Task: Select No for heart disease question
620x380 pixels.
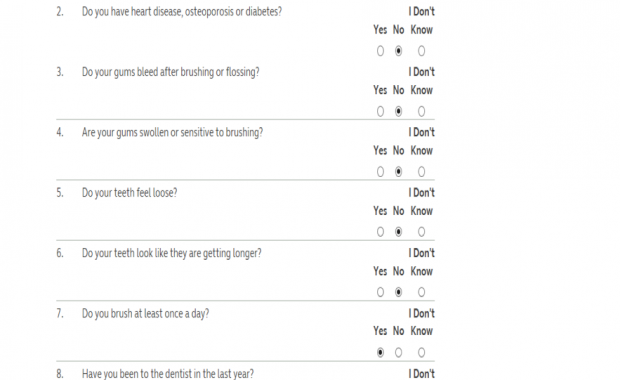Action: pyautogui.click(x=398, y=51)
